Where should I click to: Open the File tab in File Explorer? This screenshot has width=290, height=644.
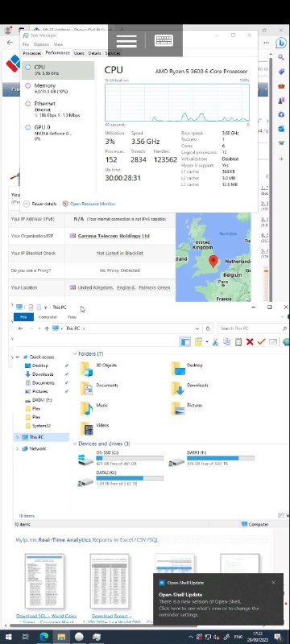(23, 317)
